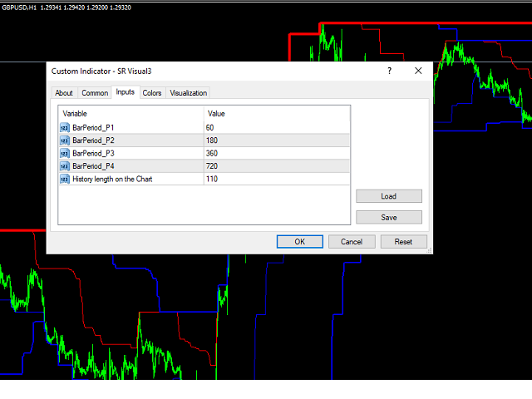Select the History length on the Chart label

[x=112, y=179]
